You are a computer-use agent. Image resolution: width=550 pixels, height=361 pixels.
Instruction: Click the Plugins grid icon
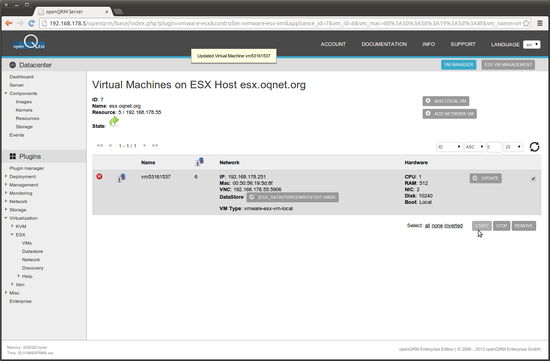13,156
